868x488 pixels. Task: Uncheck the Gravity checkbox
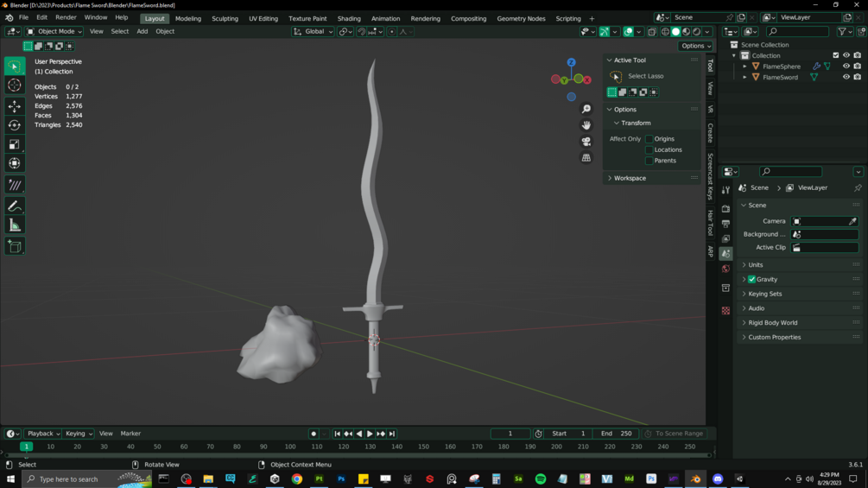pos(751,279)
